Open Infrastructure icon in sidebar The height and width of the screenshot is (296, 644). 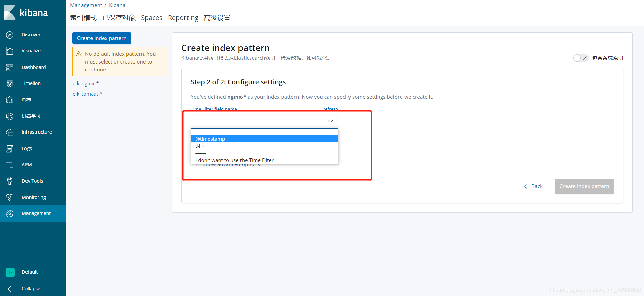[x=10, y=132]
